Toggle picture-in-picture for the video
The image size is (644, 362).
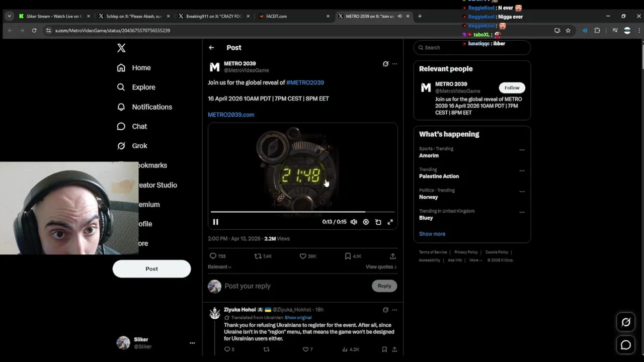378,222
